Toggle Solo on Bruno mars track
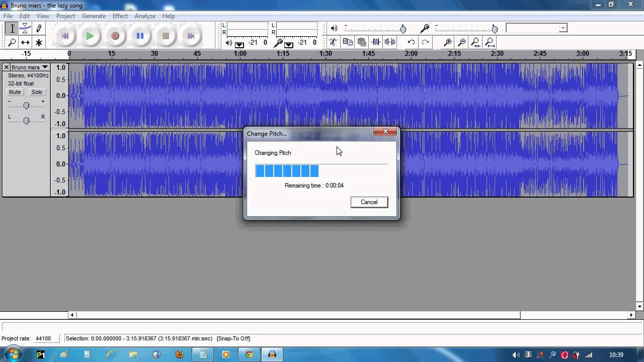 pos(37,92)
